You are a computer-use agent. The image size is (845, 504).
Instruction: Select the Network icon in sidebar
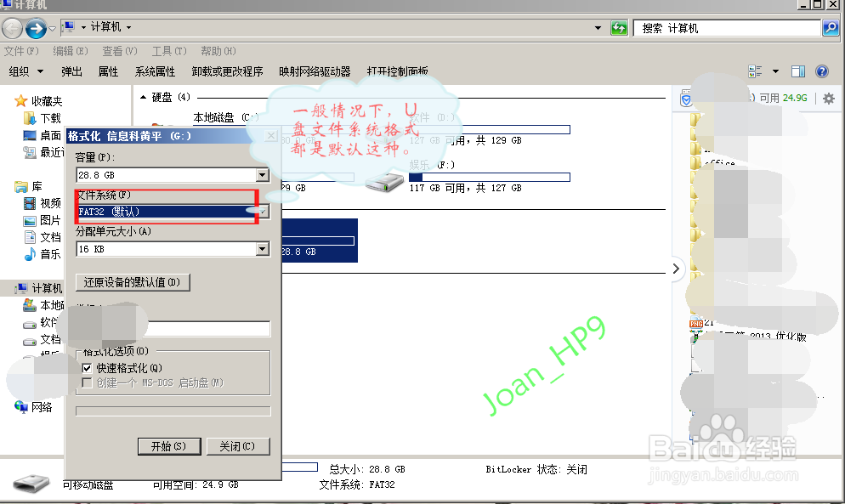click(21, 406)
